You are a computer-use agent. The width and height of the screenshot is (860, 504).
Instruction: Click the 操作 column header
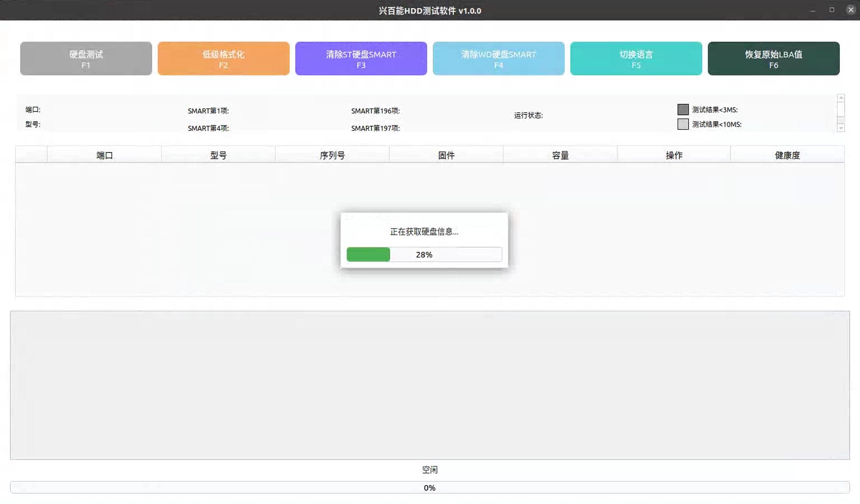pos(674,155)
